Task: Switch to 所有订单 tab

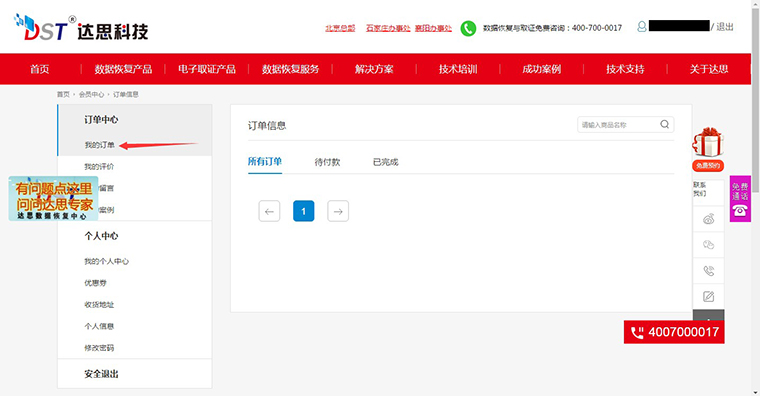Action: [x=265, y=161]
